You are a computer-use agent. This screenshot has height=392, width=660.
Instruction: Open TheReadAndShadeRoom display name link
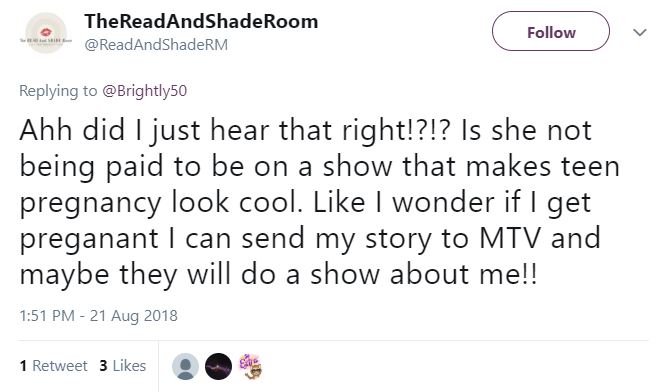pyautogui.click(x=201, y=21)
